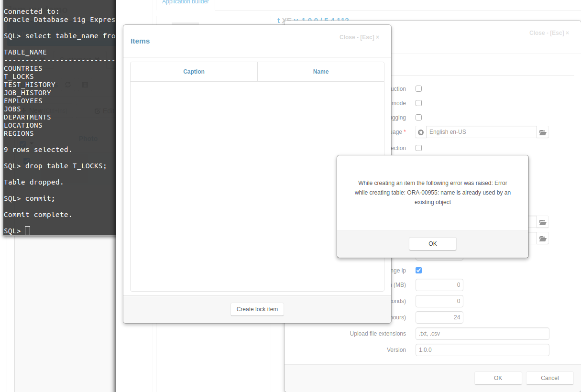
Task: Switch to the Application builder tab
Action: tap(185, 2)
